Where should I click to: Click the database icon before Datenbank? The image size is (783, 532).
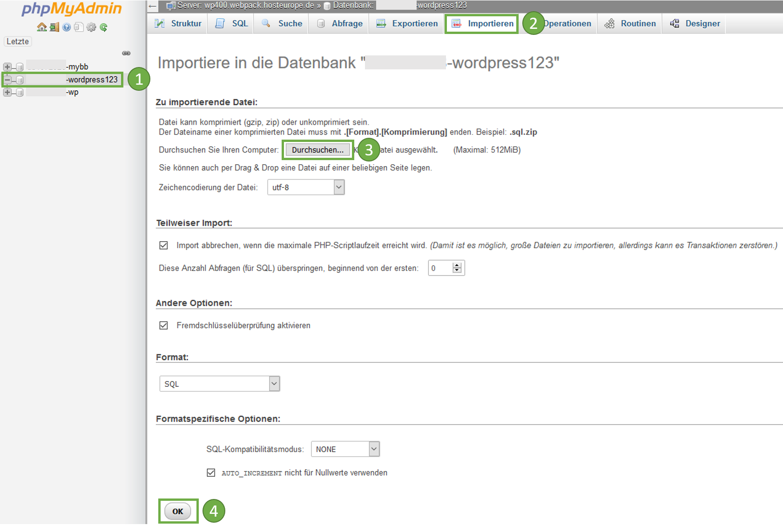(327, 6)
